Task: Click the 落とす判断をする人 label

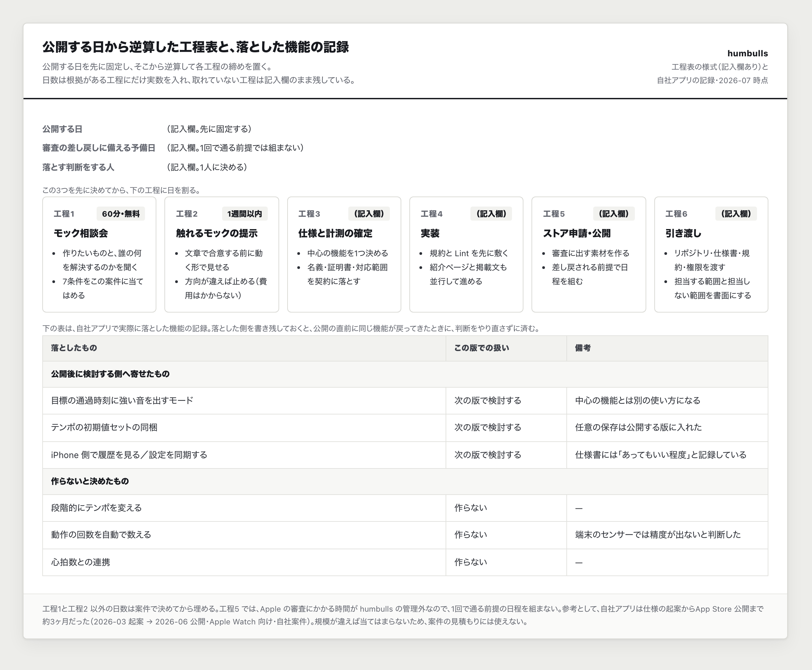Action: [x=79, y=167]
